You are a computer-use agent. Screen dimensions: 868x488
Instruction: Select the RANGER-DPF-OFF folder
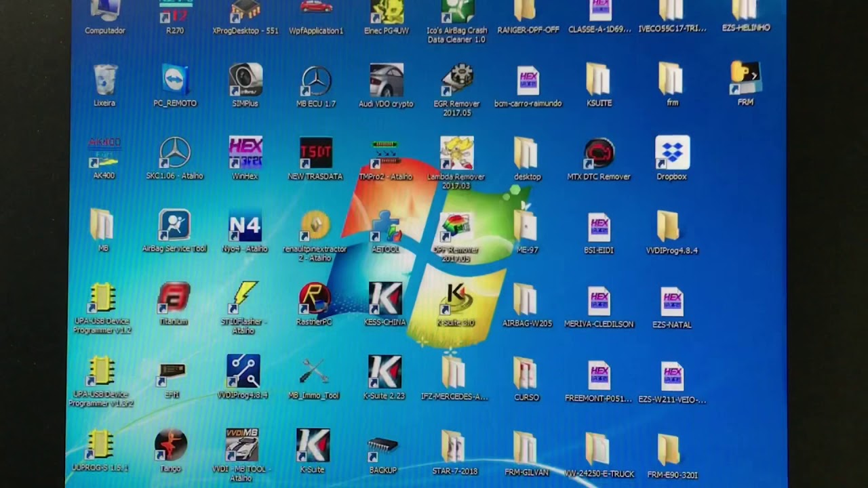528,18
